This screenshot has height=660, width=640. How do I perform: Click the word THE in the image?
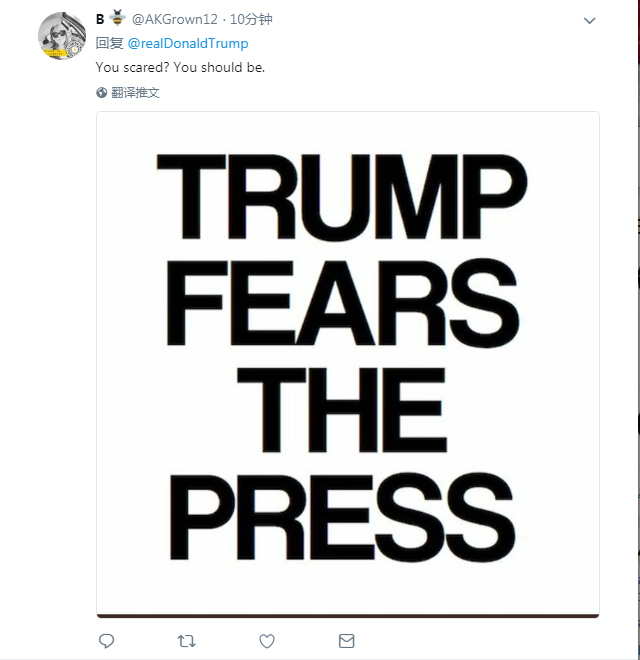(x=341, y=410)
